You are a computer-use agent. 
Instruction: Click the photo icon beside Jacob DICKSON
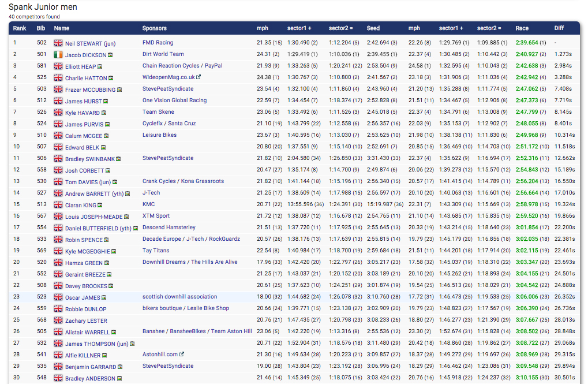point(110,55)
